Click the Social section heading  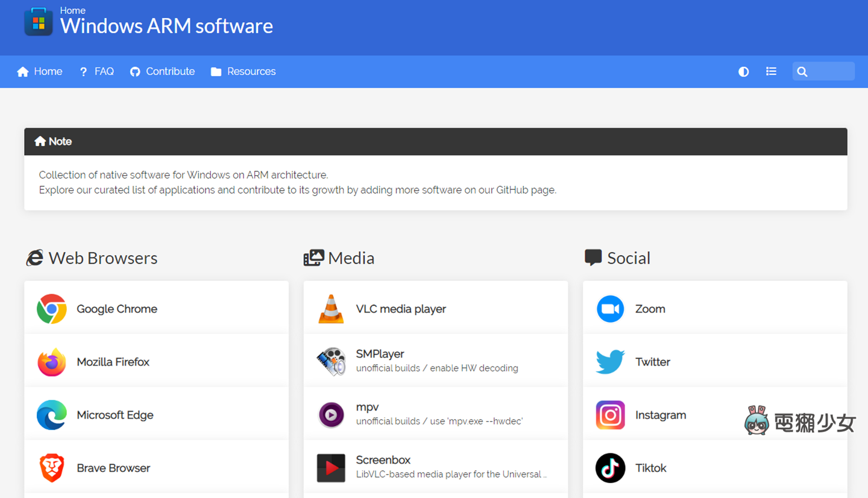(x=629, y=258)
